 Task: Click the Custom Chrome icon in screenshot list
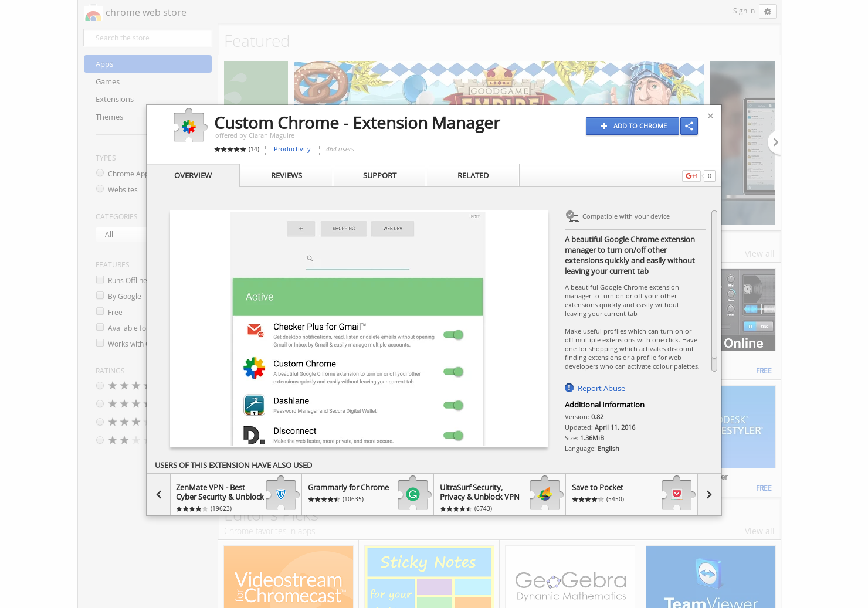(x=255, y=368)
